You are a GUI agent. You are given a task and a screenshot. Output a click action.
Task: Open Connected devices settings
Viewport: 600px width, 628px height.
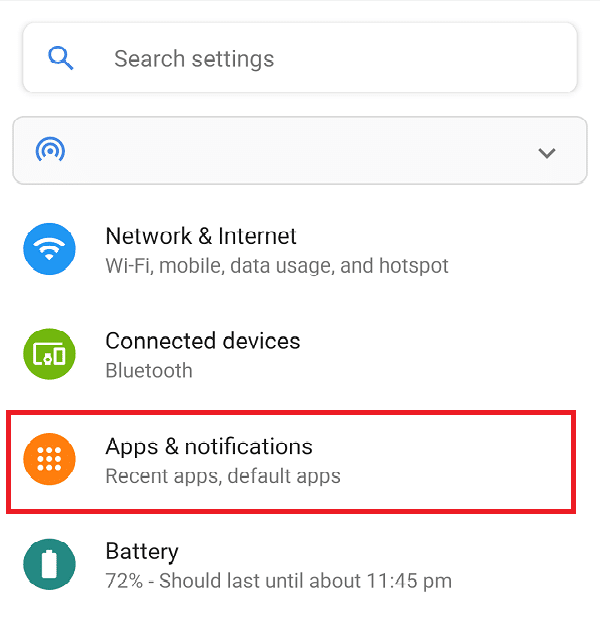point(300,354)
